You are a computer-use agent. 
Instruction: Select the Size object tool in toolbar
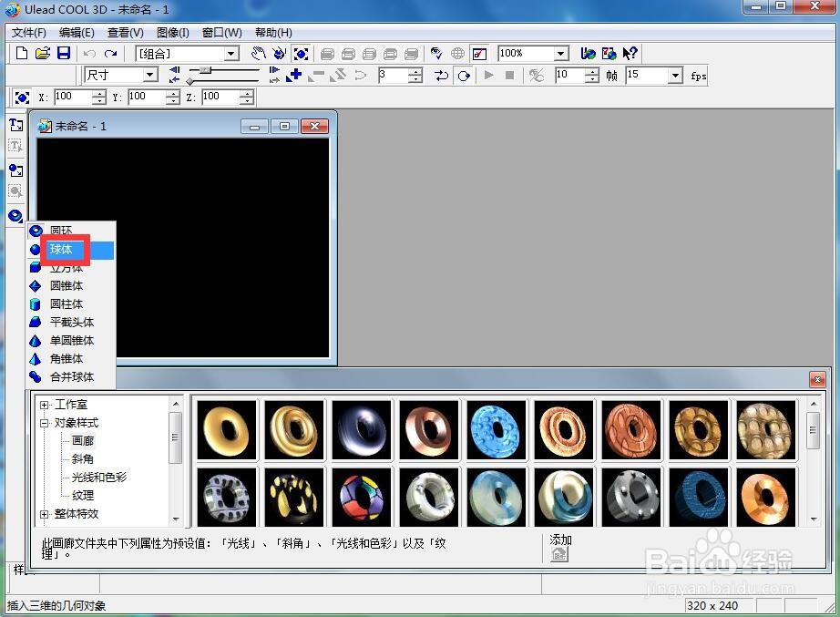301,54
